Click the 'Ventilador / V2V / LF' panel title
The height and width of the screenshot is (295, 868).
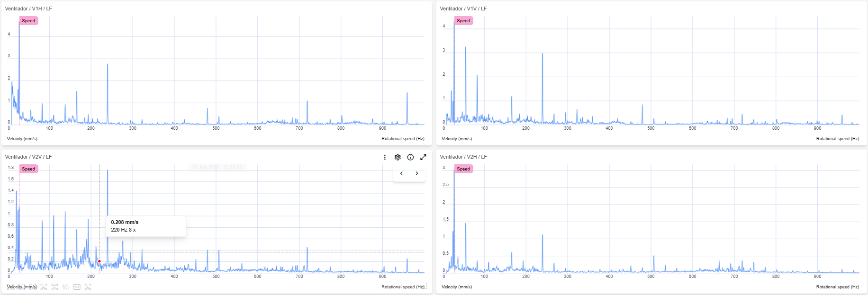[28, 157]
